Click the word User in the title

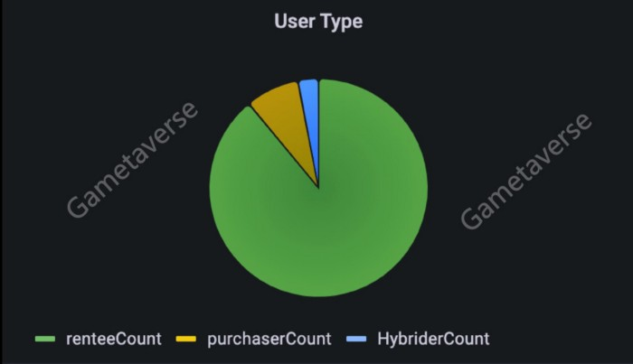(x=294, y=21)
